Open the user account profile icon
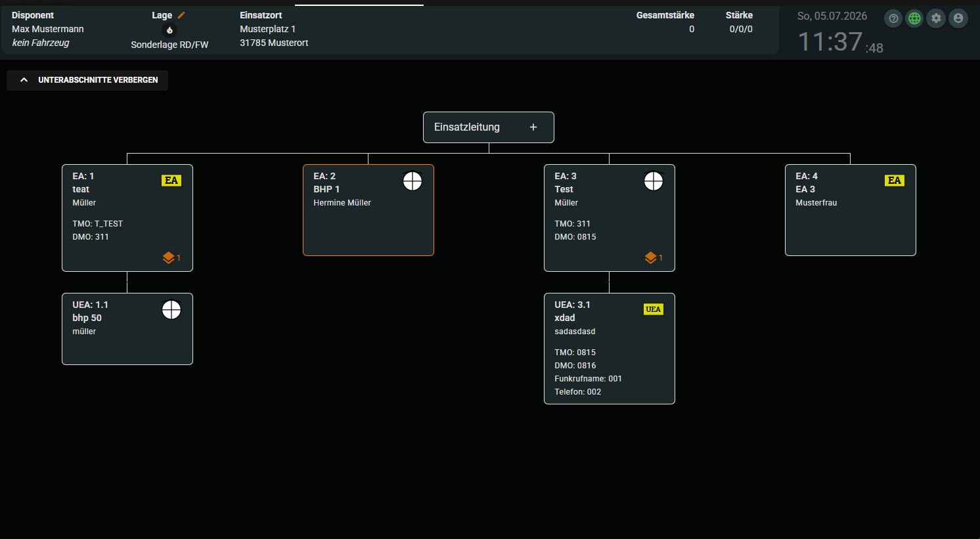Image resolution: width=980 pixels, height=539 pixels. (958, 18)
